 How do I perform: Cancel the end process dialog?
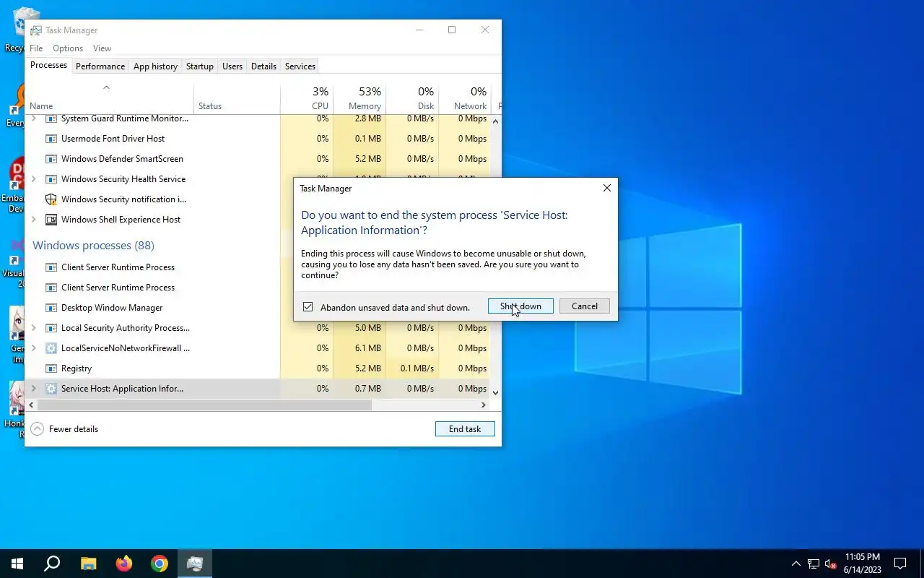(x=585, y=306)
